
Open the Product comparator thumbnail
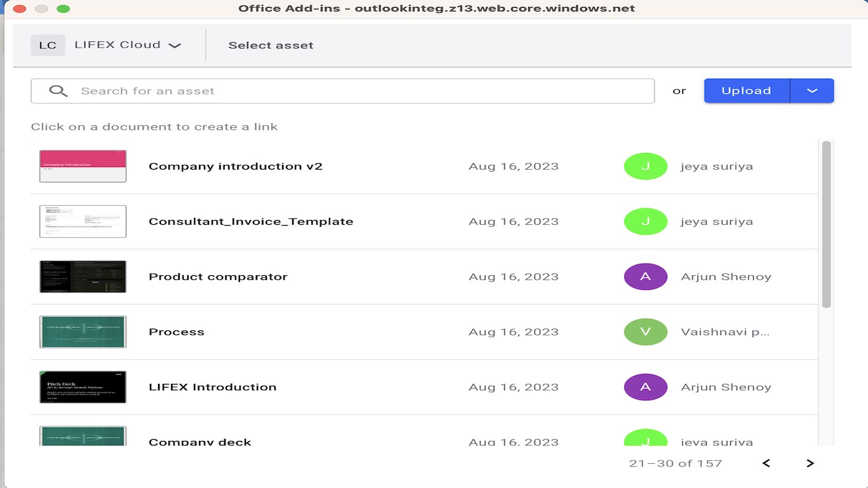coord(83,277)
